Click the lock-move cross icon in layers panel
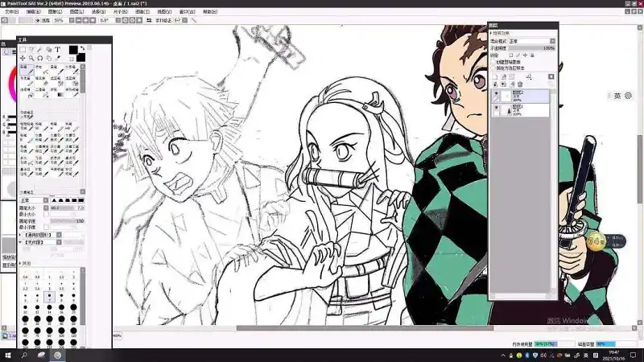The image size is (644, 362). coord(525,55)
